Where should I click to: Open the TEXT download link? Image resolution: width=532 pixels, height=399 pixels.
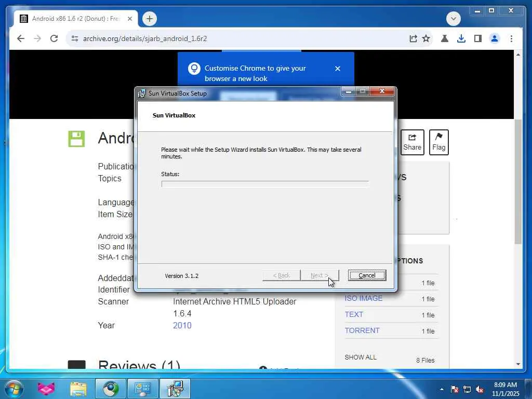[354, 314]
